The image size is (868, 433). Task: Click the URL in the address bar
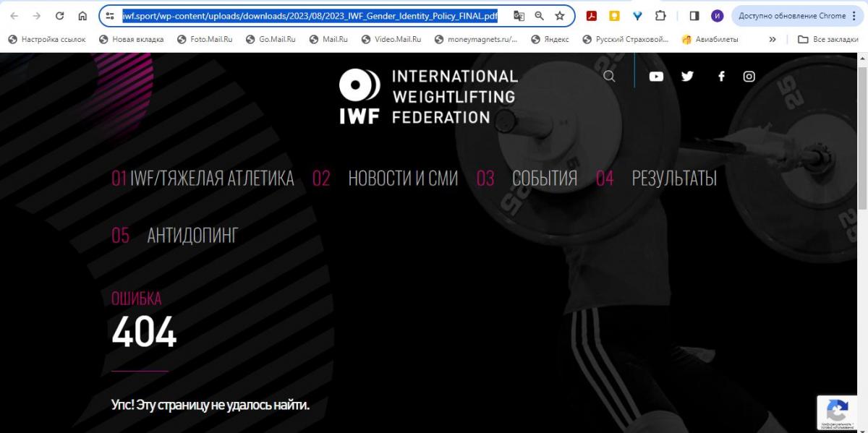click(310, 16)
